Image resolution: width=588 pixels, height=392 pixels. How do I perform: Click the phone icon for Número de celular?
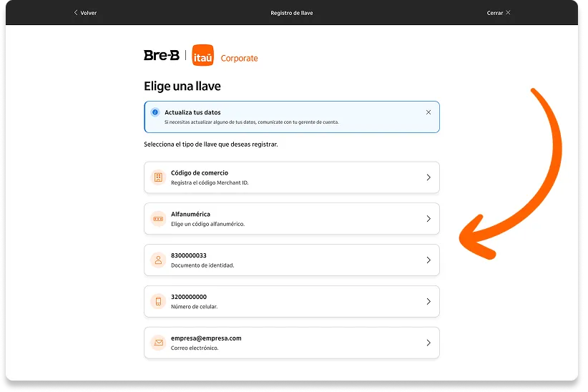[x=158, y=301]
